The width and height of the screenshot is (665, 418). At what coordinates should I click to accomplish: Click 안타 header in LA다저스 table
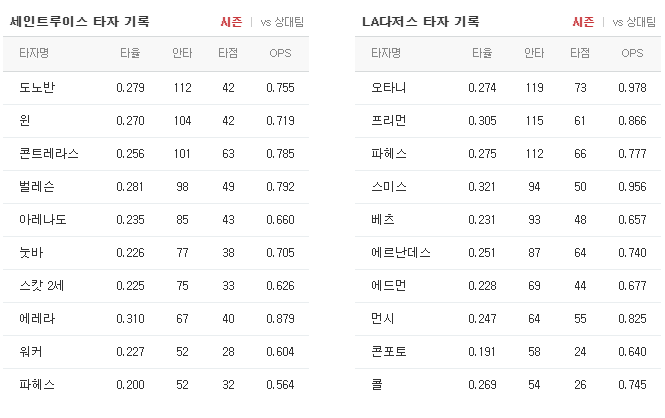click(534, 53)
